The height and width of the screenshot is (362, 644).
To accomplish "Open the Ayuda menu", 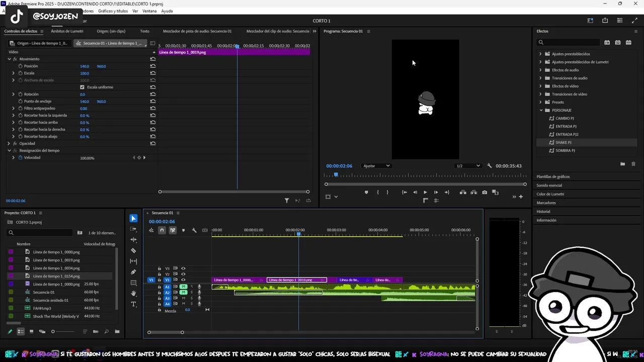I will tap(167, 11).
